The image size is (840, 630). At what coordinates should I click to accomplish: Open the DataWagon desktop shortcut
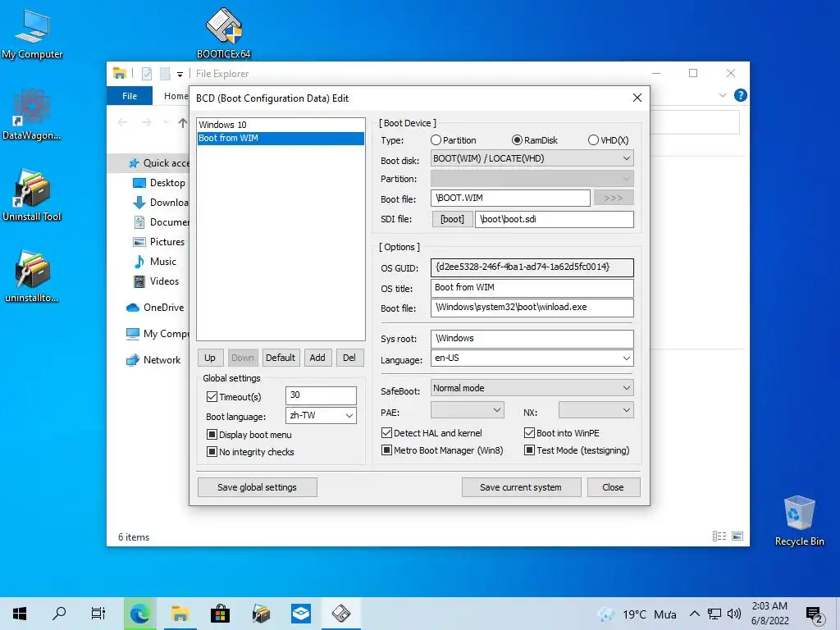pos(32,115)
